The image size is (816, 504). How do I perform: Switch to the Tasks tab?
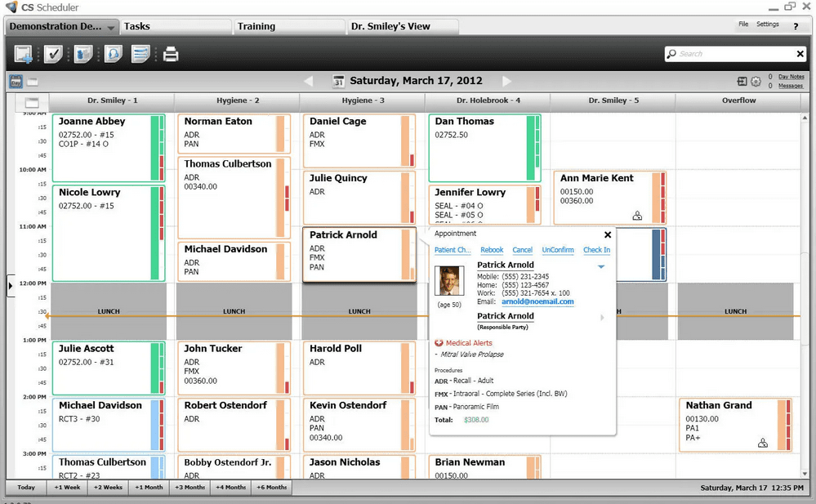click(137, 26)
